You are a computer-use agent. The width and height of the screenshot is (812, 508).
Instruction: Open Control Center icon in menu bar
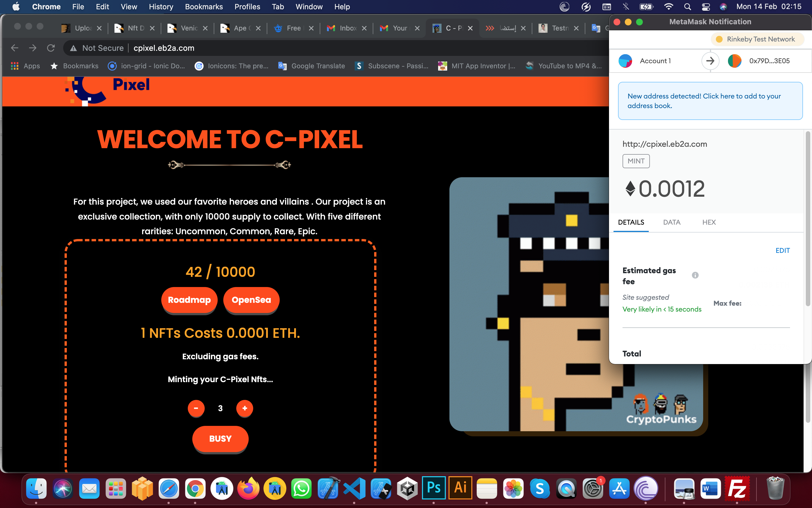point(706,7)
